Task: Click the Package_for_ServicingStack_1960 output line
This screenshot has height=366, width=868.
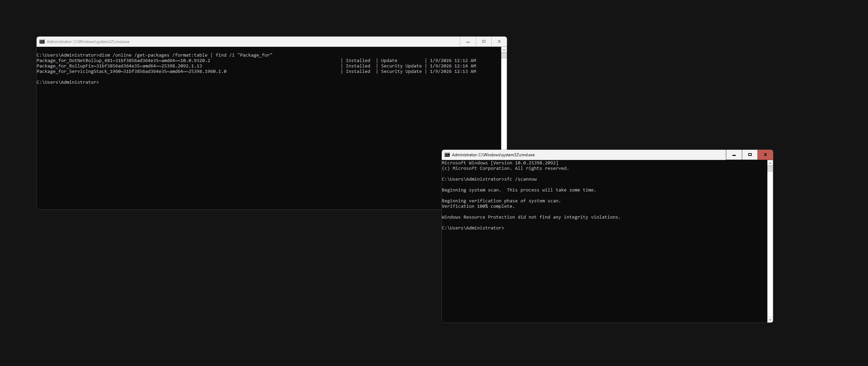Action: 132,72
